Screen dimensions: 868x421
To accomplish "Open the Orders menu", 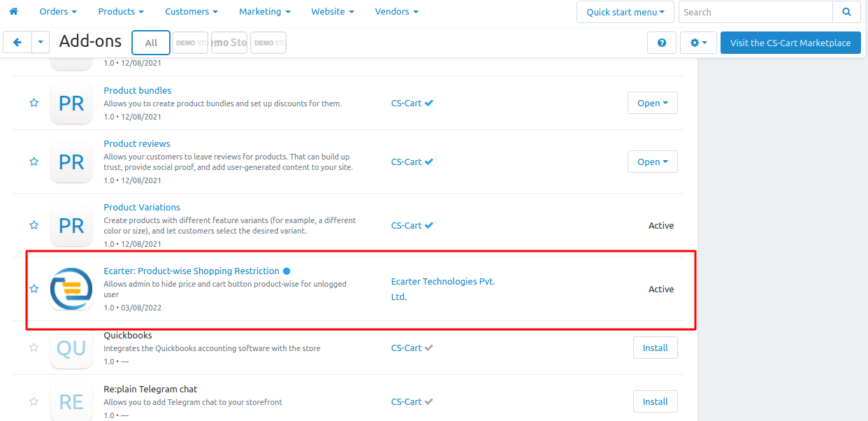I will point(58,12).
